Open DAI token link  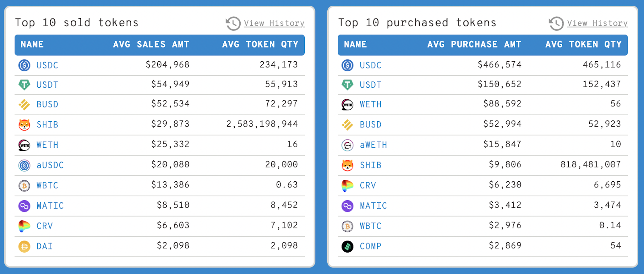click(x=45, y=246)
